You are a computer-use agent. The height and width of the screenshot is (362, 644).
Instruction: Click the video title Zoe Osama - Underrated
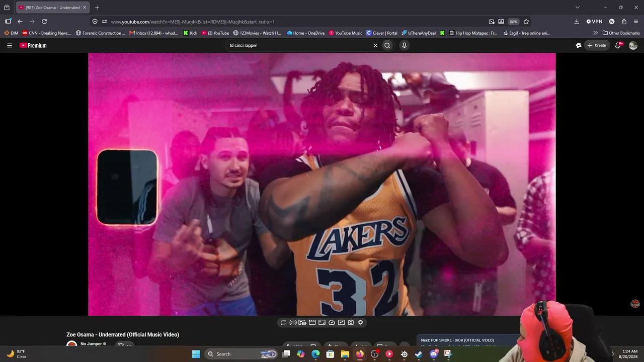tap(123, 335)
